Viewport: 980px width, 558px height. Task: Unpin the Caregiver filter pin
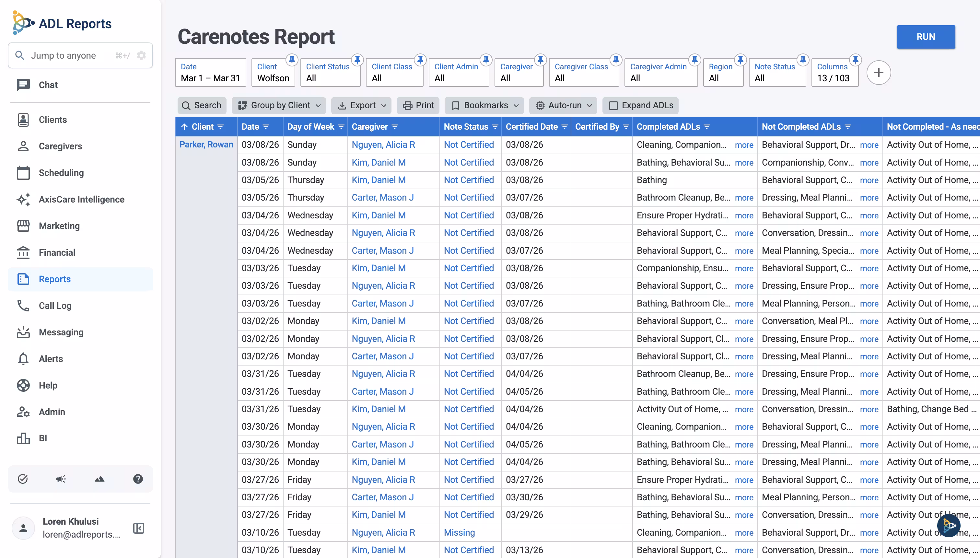click(541, 60)
